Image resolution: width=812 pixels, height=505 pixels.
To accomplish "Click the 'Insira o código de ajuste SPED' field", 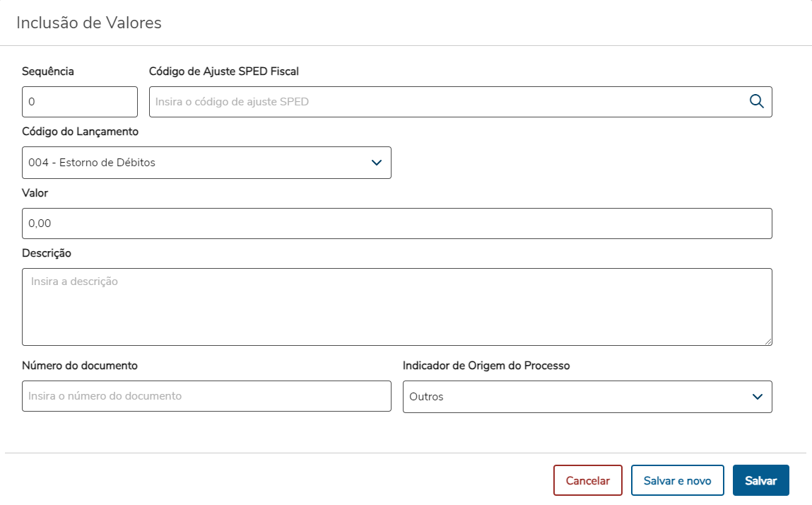I will pos(445,102).
